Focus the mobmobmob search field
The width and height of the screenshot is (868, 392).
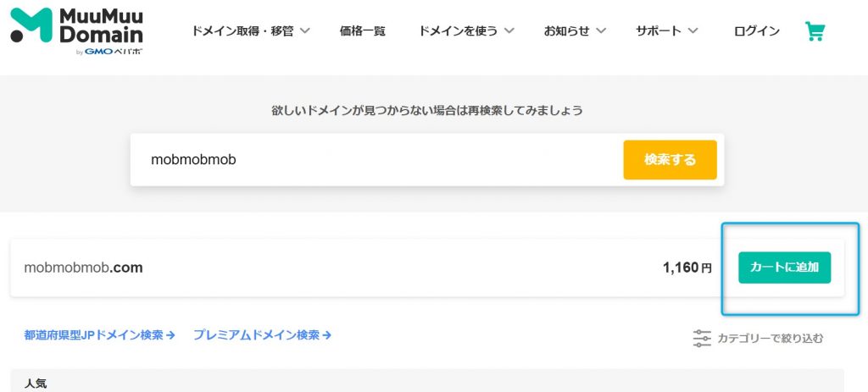373,159
